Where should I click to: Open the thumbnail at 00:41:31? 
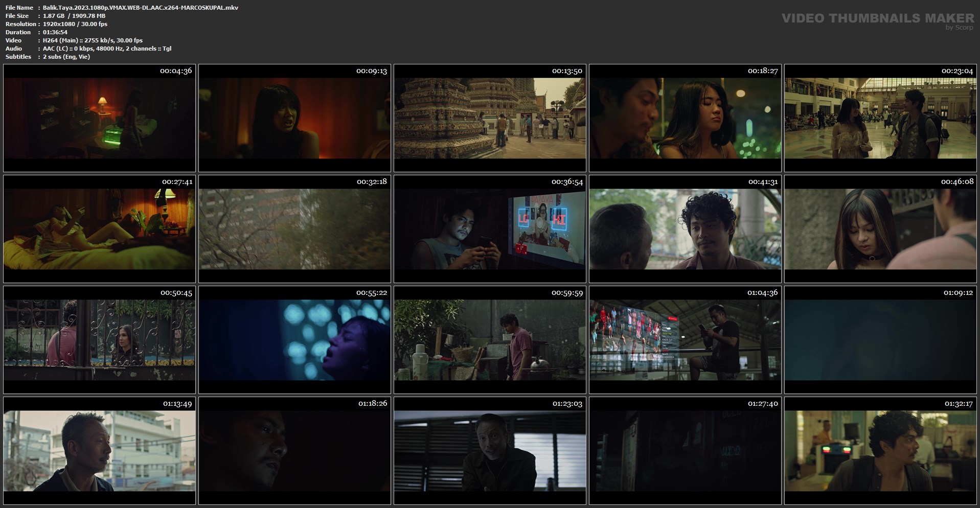(685, 229)
